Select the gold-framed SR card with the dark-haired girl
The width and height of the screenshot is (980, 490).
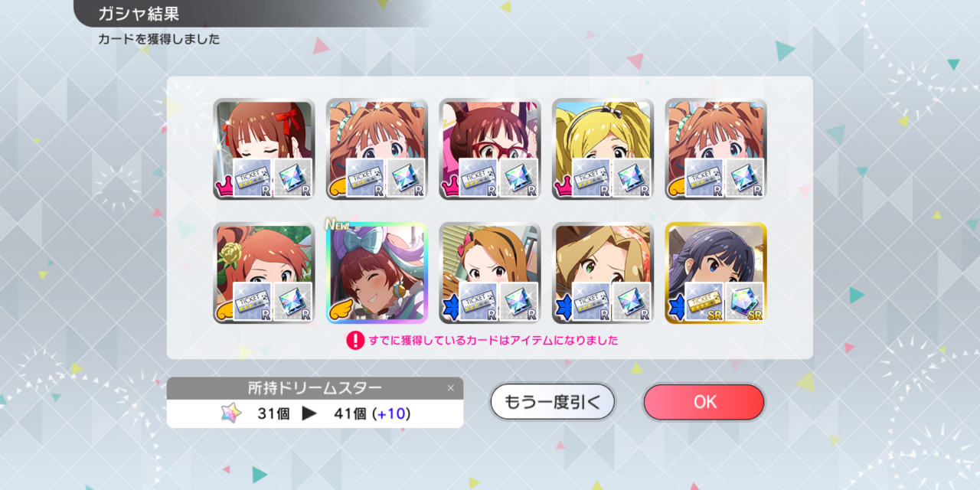coord(716,273)
